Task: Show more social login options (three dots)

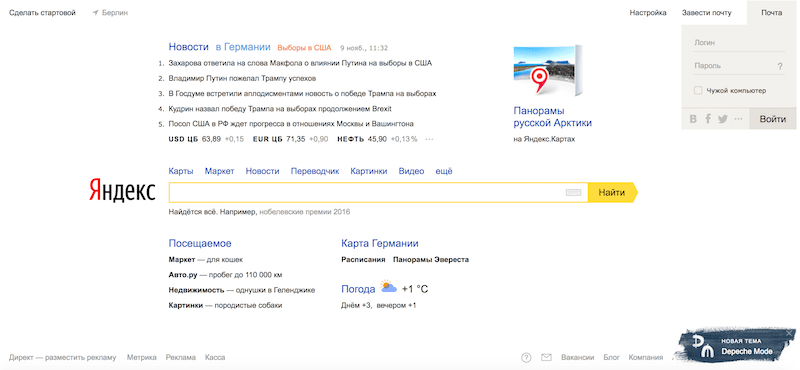Action: tap(738, 119)
